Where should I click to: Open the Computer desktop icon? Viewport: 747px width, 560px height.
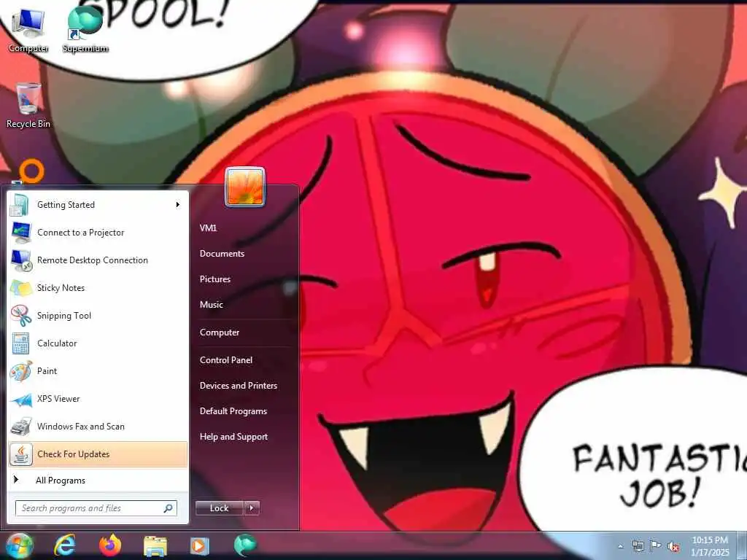[28, 29]
